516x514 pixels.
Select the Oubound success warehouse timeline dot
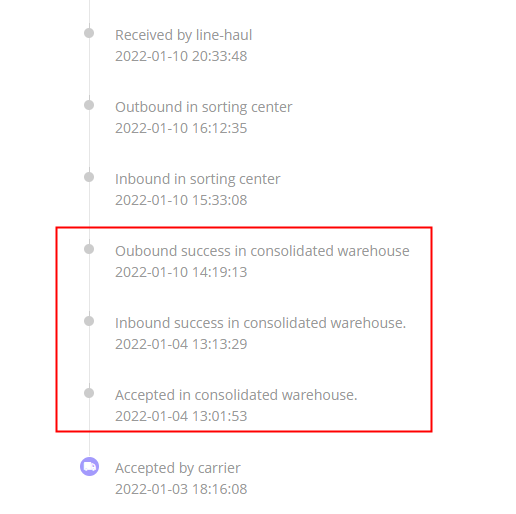pyautogui.click(x=89, y=249)
